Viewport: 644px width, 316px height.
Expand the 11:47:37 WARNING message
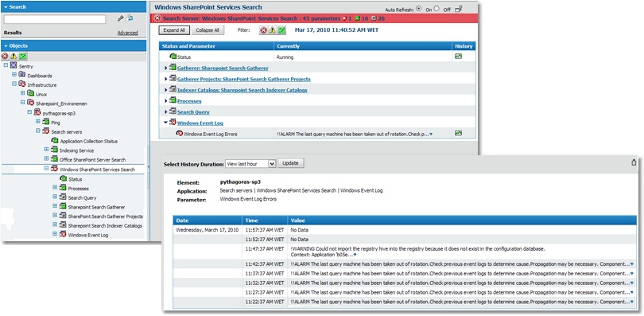point(355,256)
